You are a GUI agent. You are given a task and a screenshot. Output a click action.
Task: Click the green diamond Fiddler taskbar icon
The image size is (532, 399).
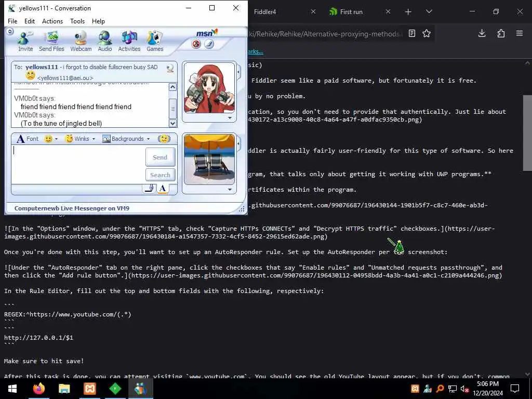115,389
